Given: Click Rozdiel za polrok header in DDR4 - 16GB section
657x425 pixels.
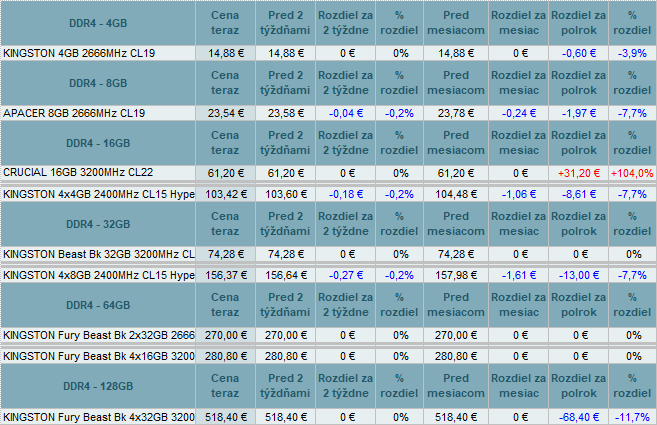Looking at the screenshot, I should [x=579, y=143].
